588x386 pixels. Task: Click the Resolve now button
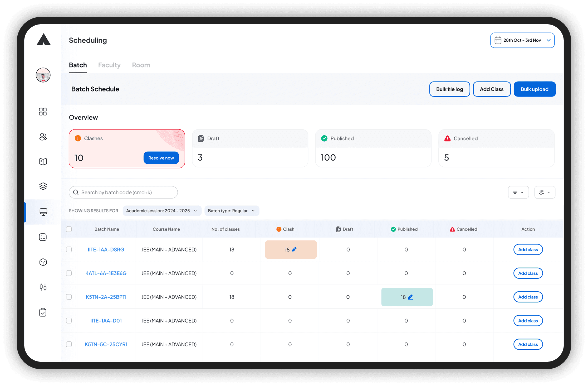161,158
